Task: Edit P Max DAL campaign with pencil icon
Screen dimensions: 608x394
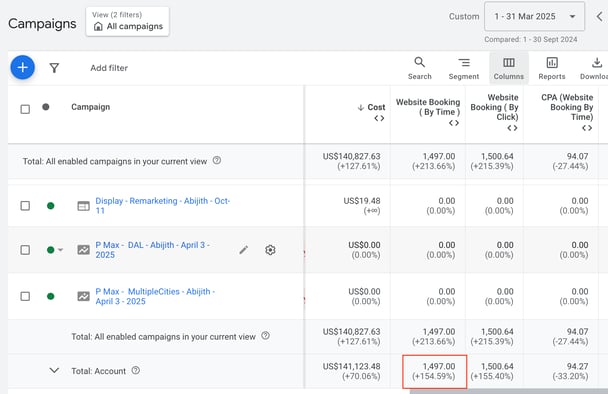Action: point(244,250)
